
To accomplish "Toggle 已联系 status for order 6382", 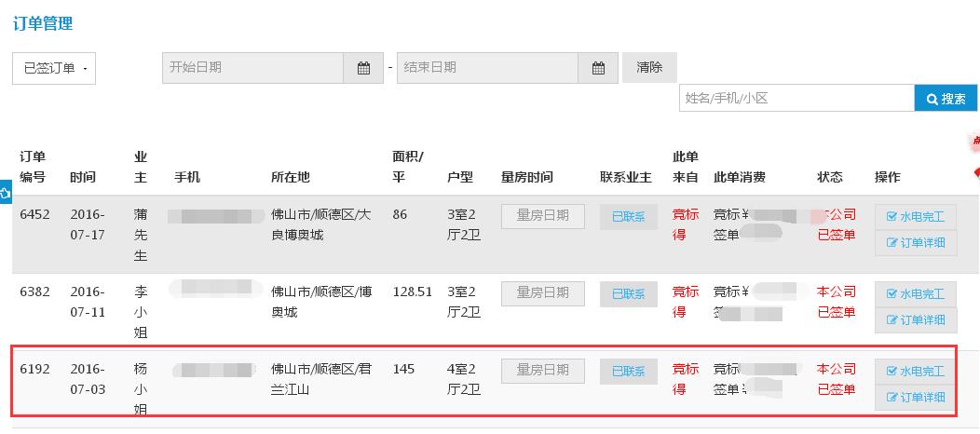I will 629,294.
